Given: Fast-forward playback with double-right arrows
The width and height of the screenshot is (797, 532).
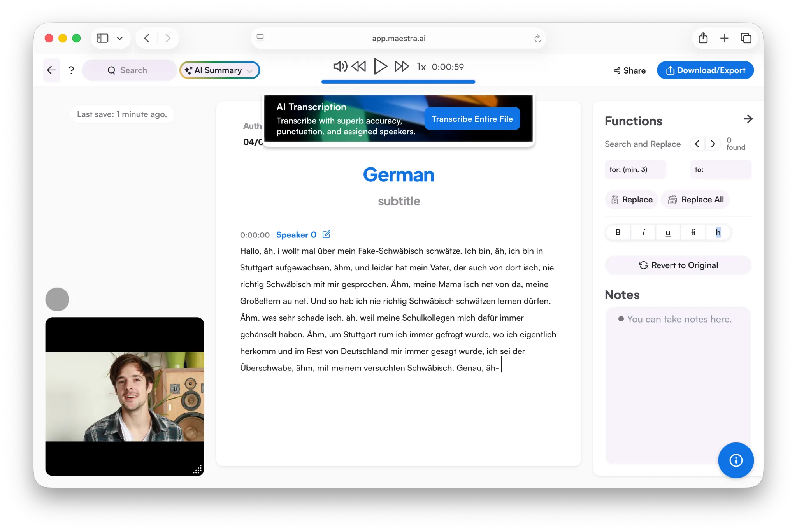Looking at the screenshot, I should point(402,67).
